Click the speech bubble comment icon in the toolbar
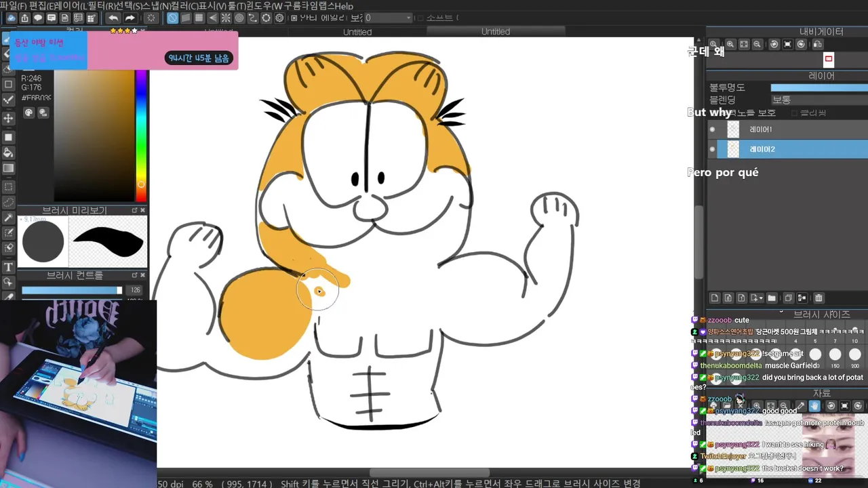The height and width of the screenshot is (488, 868). 38,18
